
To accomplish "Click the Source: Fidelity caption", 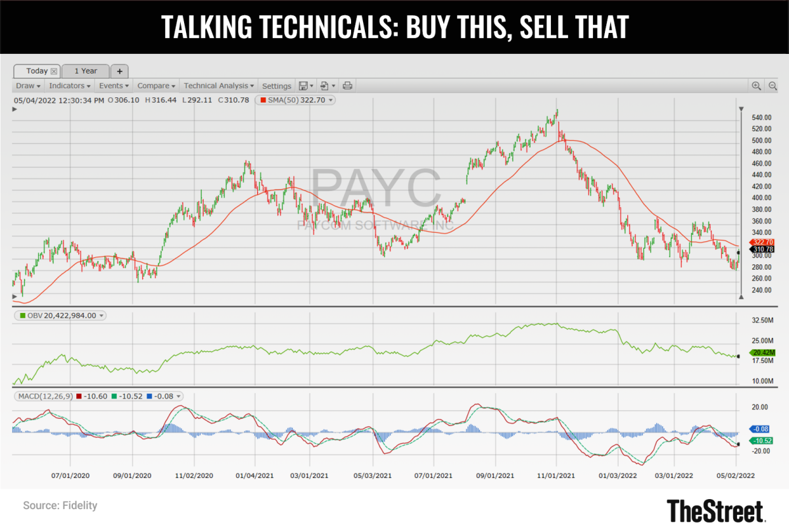I will click(x=60, y=506).
